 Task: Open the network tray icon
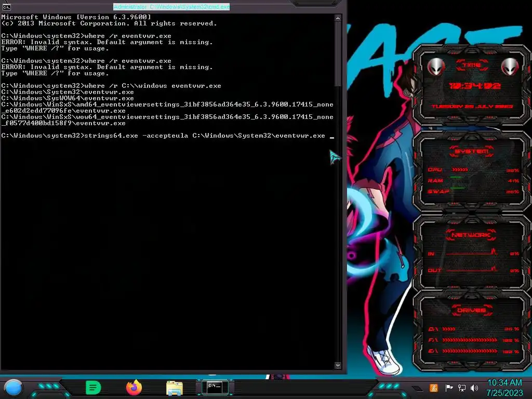[462, 388]
